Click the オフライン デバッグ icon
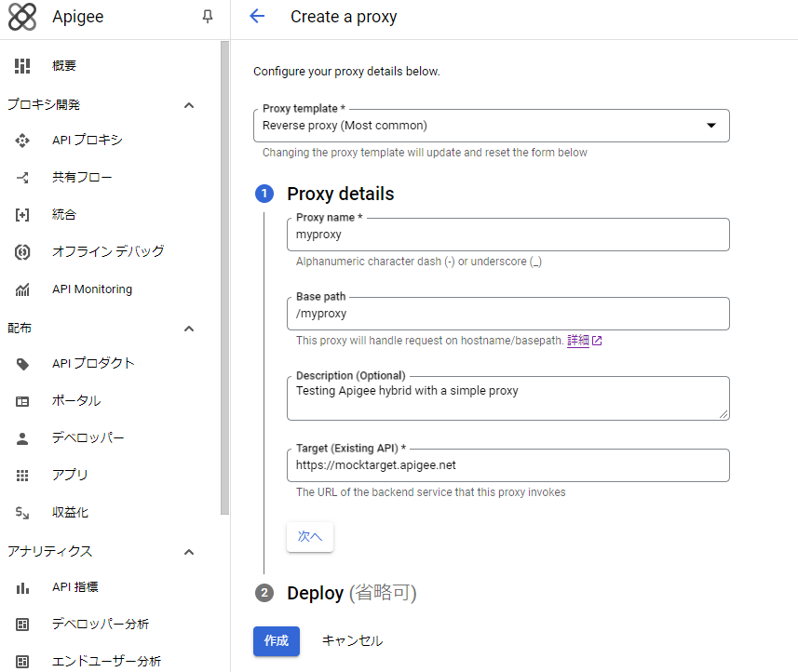Image resolution: width=798 pixels, height=672 pixels. tap(22, 251)
